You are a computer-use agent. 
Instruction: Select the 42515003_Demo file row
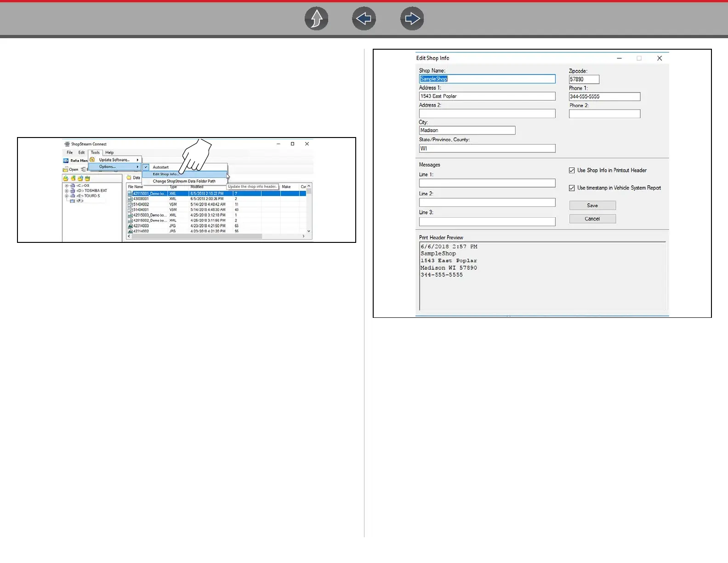(216, 215)
